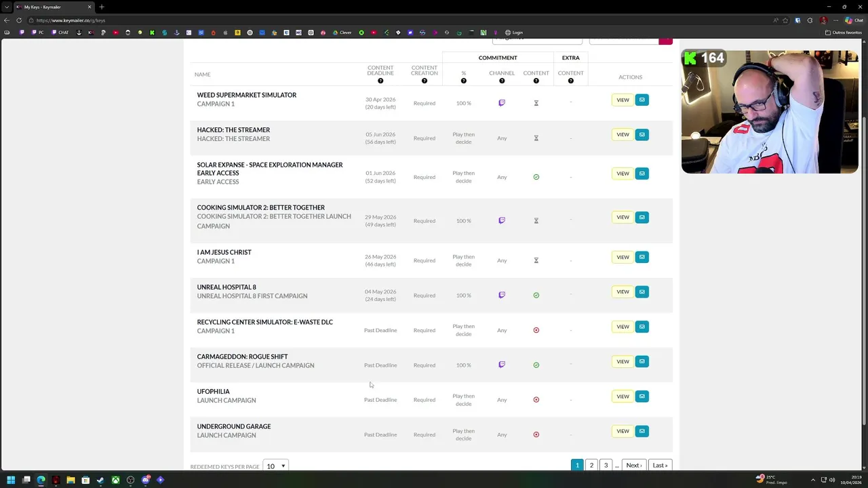The height and width of the screenshot is (488, 868).
Task: View Solar Expanse Early Access campaign
Action: (x=623, y=174)
